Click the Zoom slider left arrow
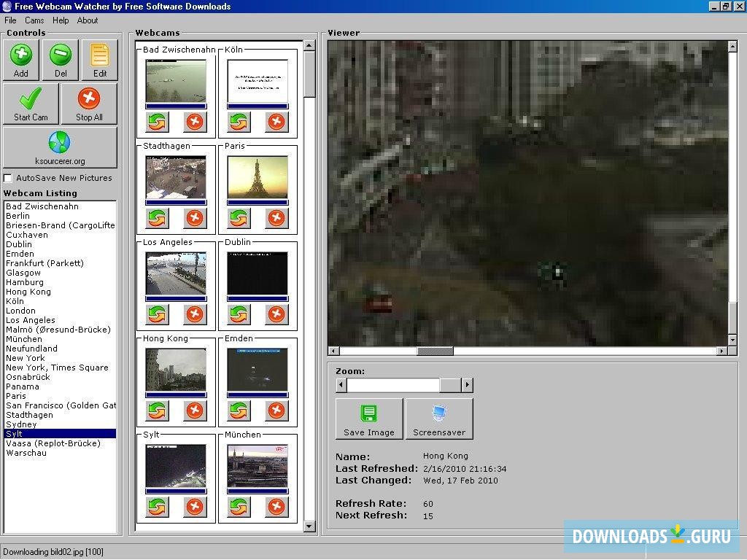The width and height of the screenshot is (747, 560). point(341,385)
